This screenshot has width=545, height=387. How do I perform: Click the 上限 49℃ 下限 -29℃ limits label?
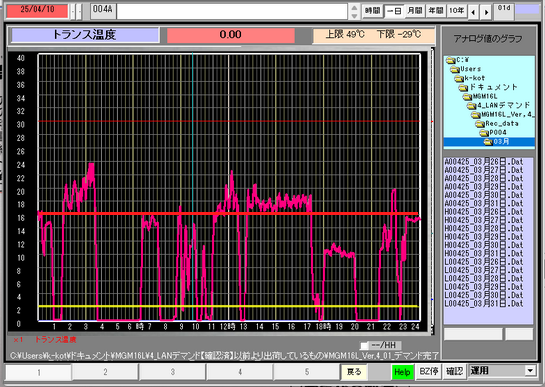click(x=374, y=35)
